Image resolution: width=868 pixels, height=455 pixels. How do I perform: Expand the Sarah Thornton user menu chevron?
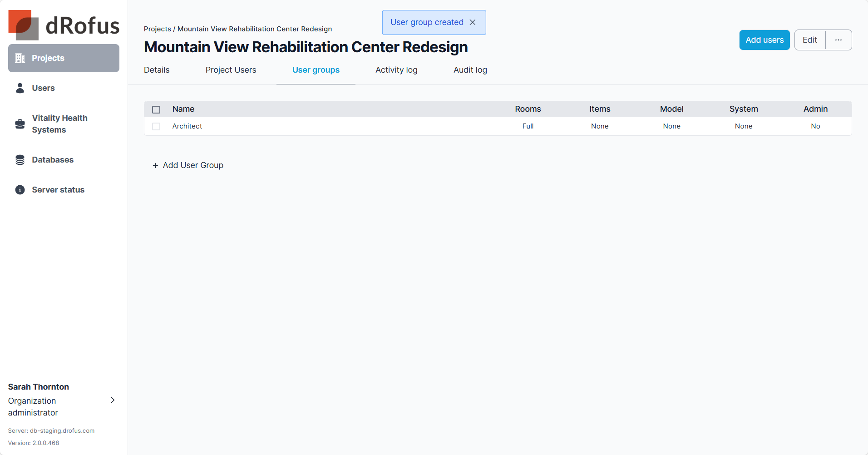pyautogui.click(x=113, y=400)
